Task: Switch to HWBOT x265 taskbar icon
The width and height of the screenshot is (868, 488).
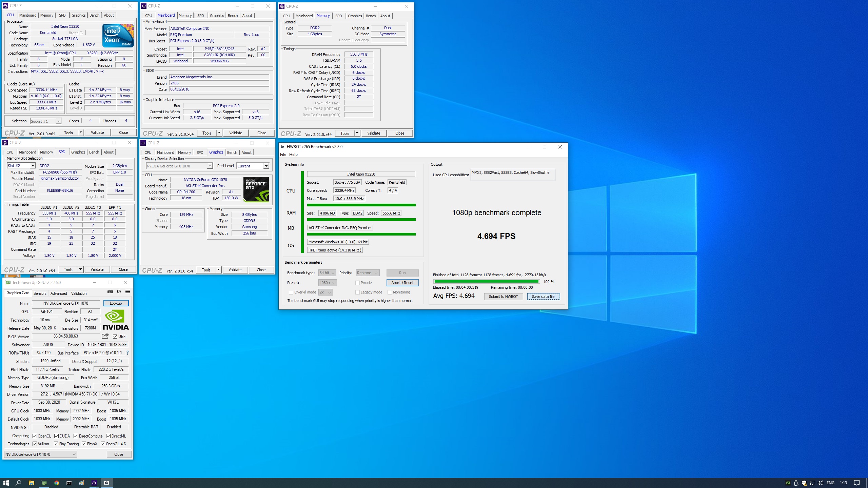Action: 107,483
